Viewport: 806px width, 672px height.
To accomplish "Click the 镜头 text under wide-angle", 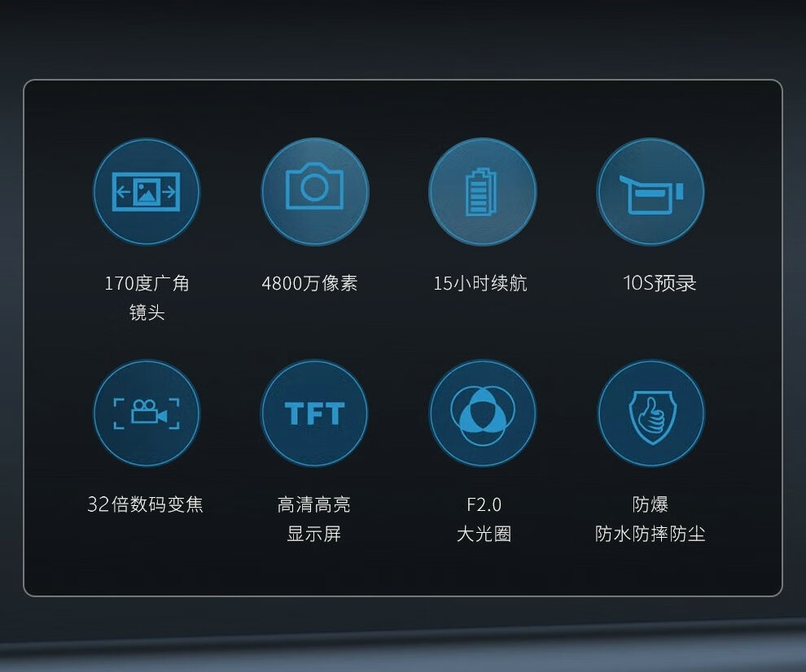I will [147, 312].
